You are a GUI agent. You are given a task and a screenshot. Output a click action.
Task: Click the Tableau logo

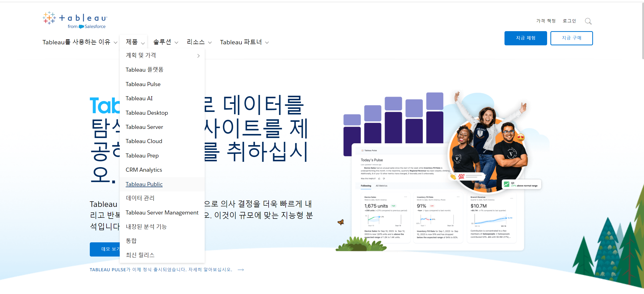click(75, 20)
